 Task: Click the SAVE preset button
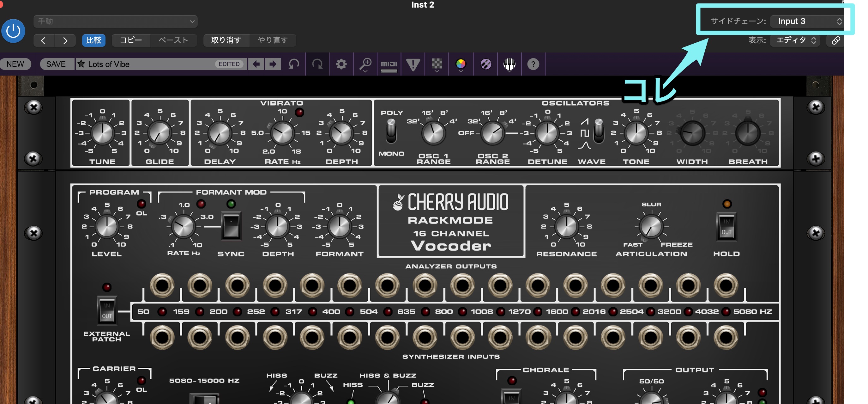click(56, 64)
